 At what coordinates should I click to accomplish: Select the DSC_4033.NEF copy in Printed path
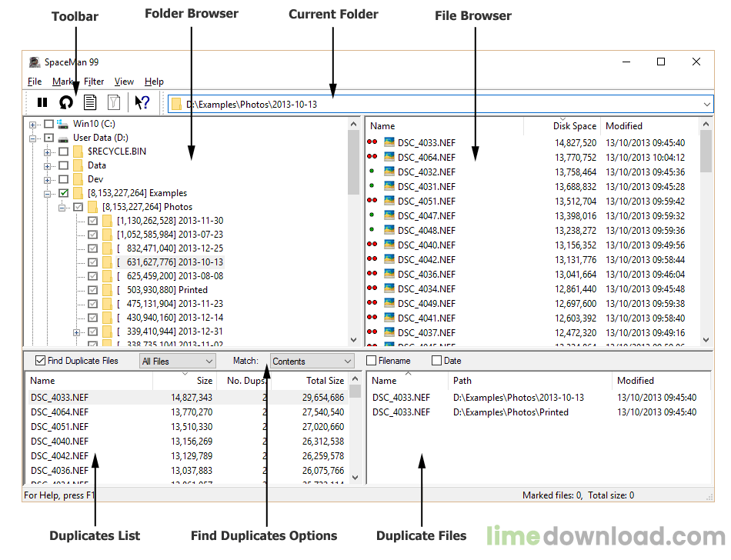[x=540, y=412]
